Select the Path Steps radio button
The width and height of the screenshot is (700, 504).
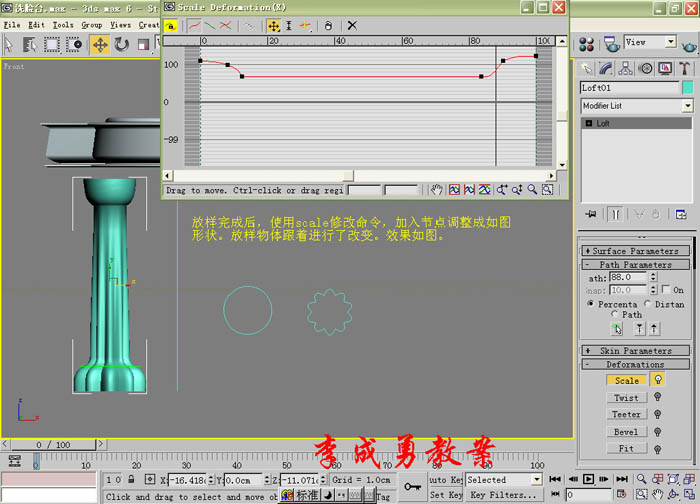(x=615, y=314)
